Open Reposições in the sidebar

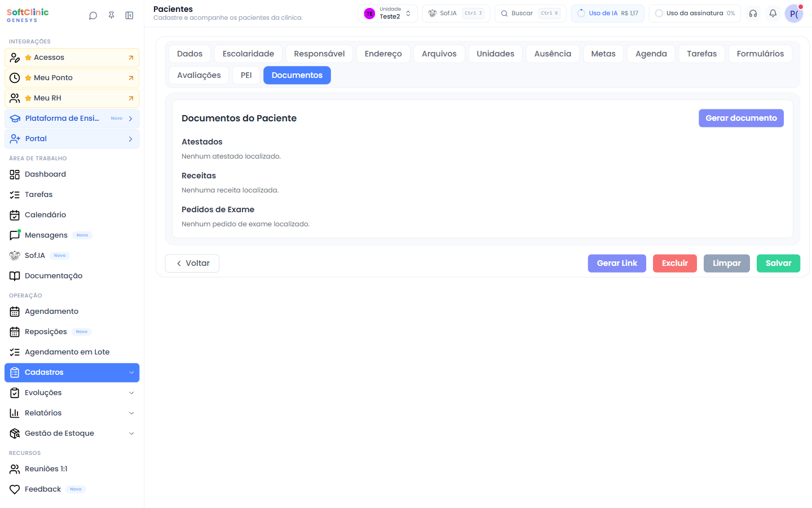pyautogui.click(x=72, y=332)
